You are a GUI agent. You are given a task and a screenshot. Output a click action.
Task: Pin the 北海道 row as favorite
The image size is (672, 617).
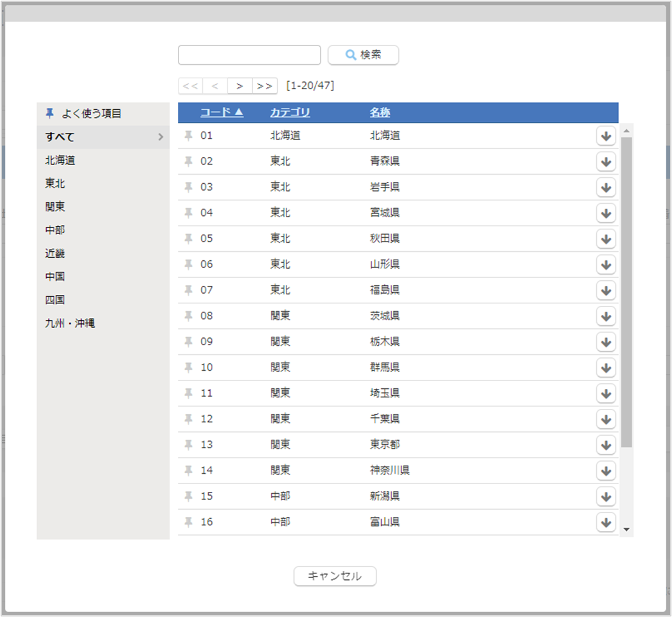click(x=189, y=136)
